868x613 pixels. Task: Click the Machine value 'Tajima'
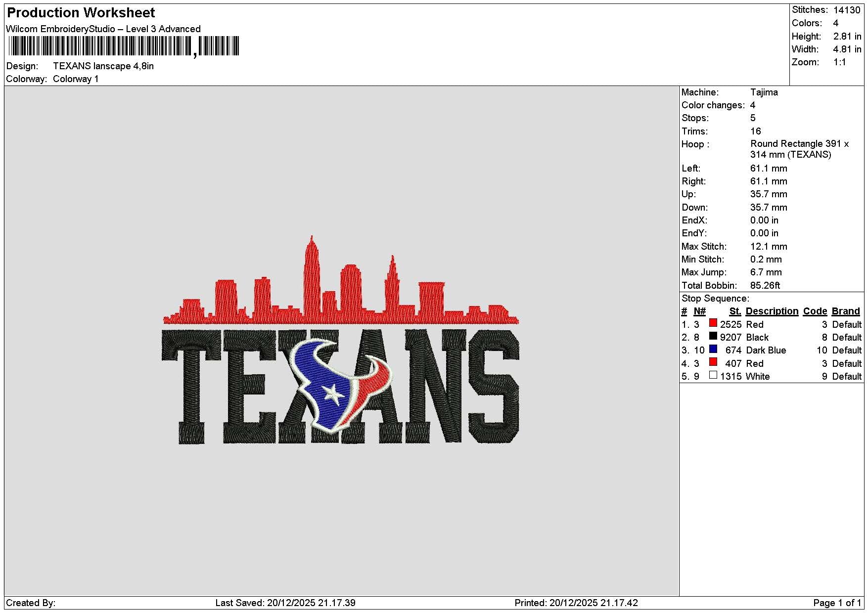click(764, 92)
